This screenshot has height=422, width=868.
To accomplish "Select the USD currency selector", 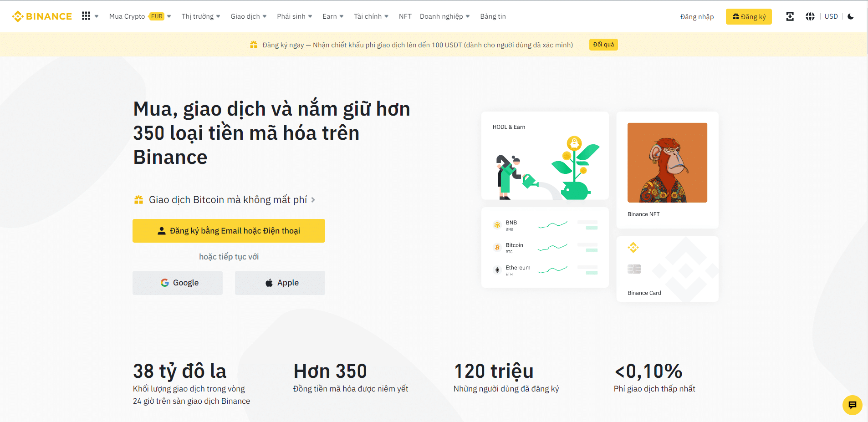I will click(x=831, y=16).
